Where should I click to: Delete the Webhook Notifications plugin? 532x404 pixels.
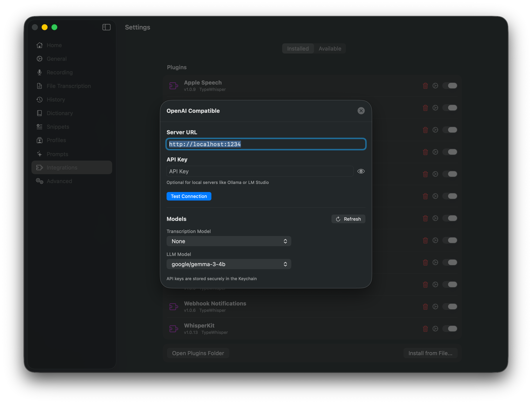coord(425,307)
